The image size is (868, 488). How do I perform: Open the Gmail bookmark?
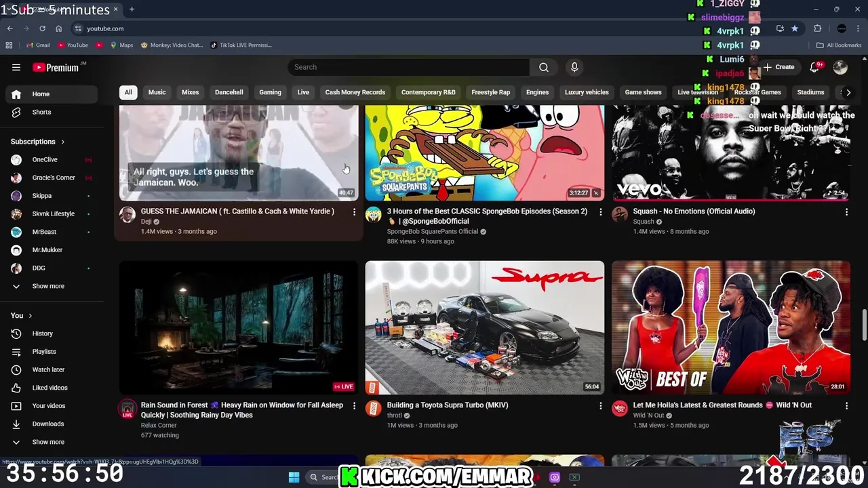click(x=38, y=45)
